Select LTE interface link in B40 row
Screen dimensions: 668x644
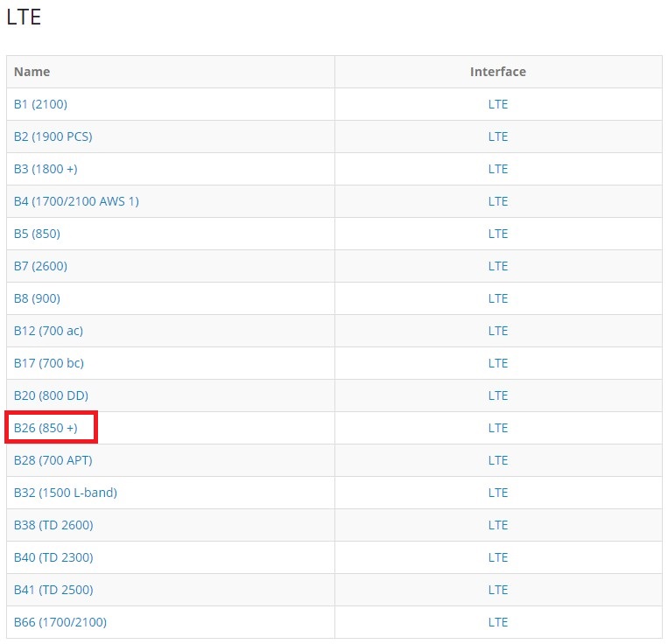[498, 557]
